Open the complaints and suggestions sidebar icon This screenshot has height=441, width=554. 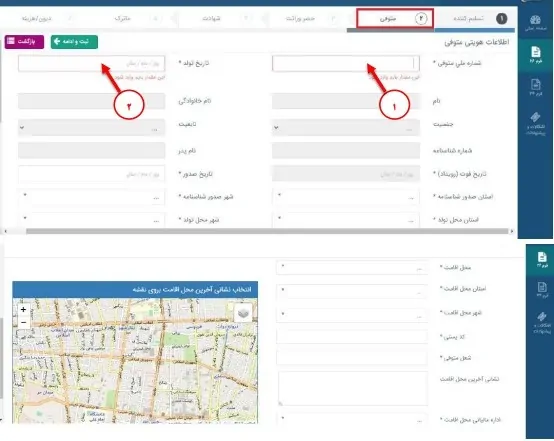[x=535, y=124]
